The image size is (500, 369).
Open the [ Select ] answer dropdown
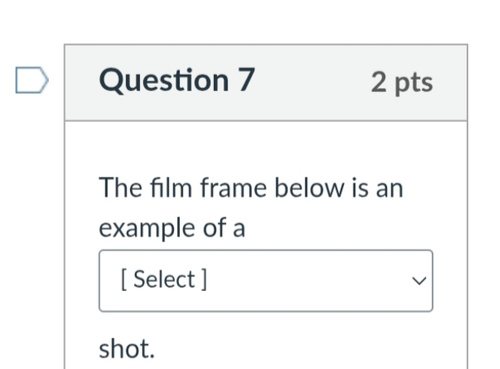pos(266,281)
